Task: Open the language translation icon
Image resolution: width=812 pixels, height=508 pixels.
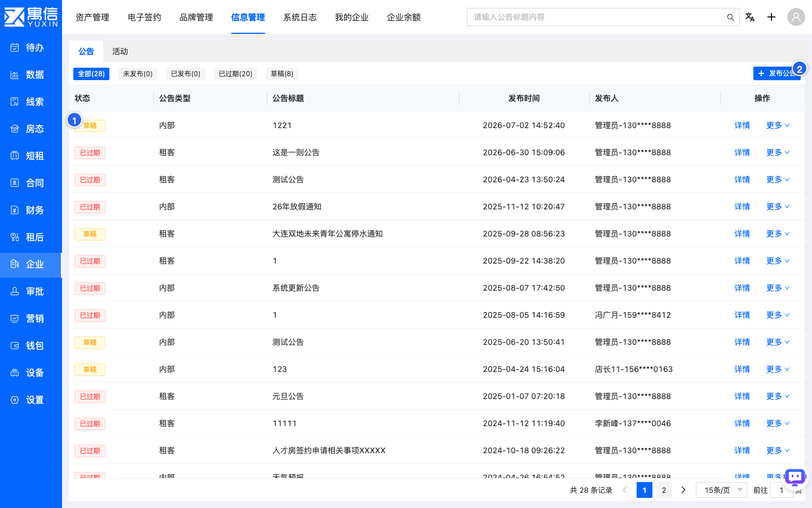Action: pos(750,17)
